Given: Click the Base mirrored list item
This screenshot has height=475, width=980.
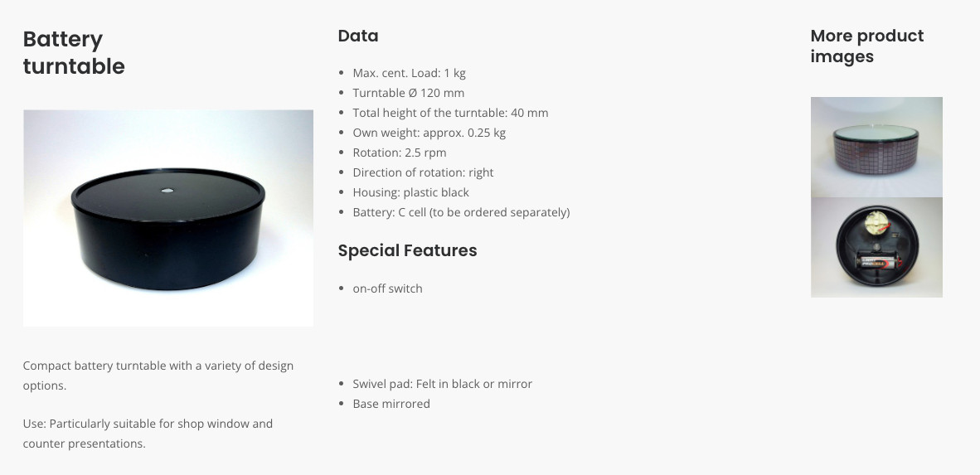Looking at the screenshot, I should tap(391, 405).
